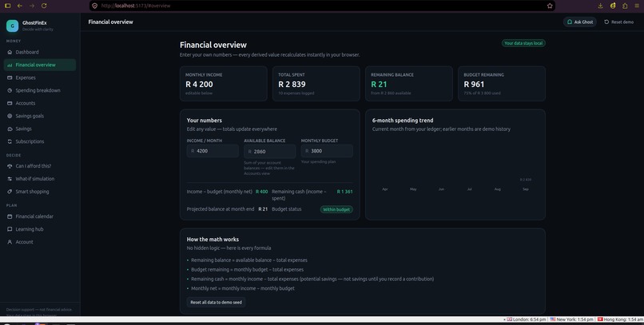Click the Hong Kong clock in status bar
The height and width of the screenshot is (325, 644).
[x=620, y=319]
